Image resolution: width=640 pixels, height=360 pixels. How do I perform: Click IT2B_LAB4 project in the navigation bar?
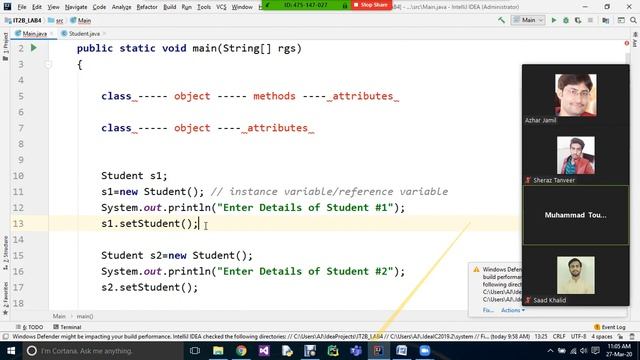coord(23,20)
